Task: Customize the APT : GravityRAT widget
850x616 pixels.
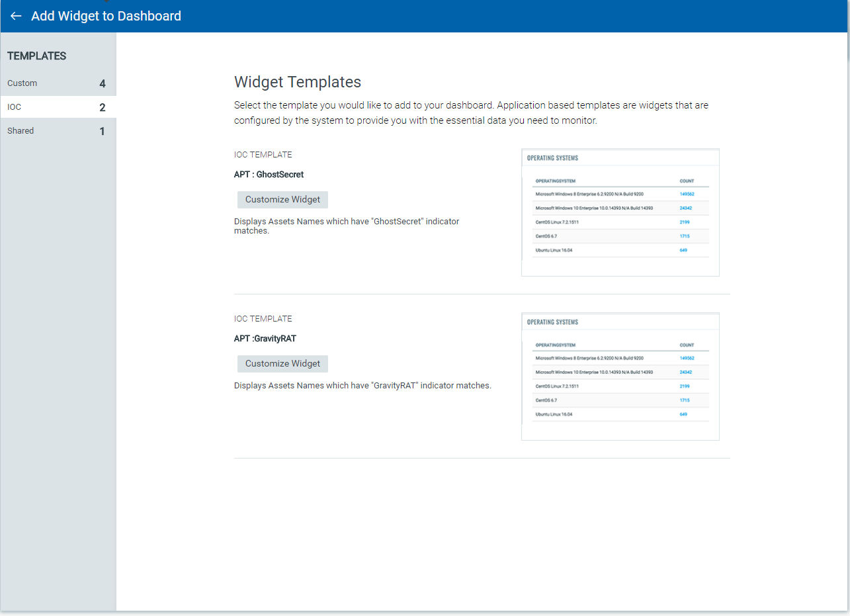Action: (x=282, y=363)
